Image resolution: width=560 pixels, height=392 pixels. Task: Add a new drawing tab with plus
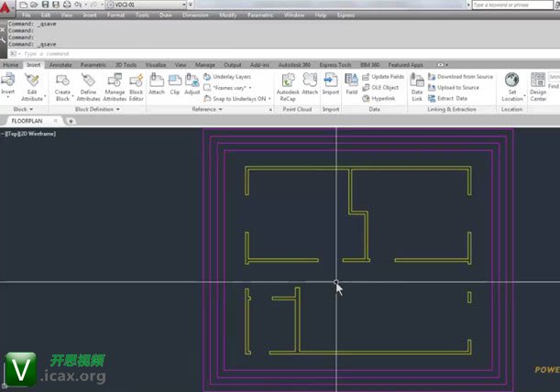tap(71, 121)
